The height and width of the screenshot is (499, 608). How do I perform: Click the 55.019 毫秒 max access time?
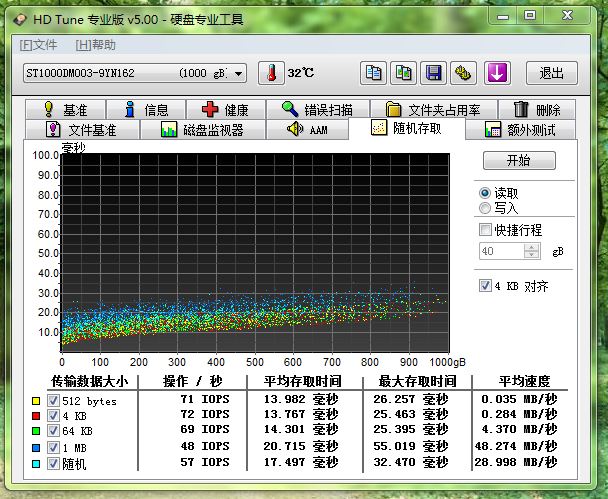411,446
